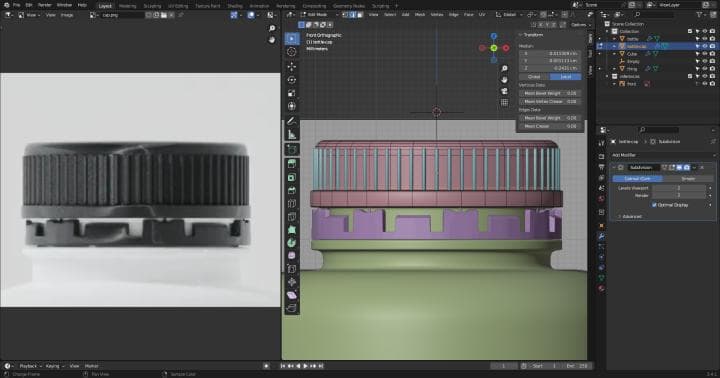
Task: Enable vertex select mode
Action: tap(345, 15)
